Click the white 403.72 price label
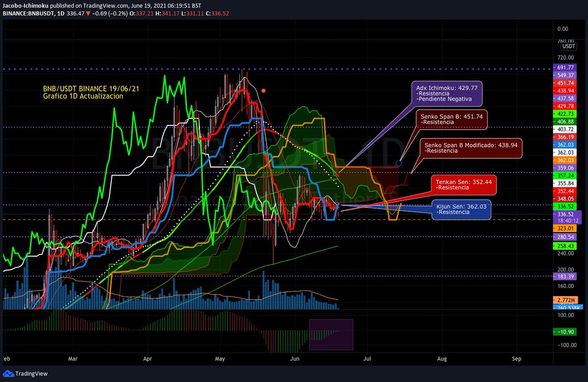This screenshot has height=382, width=588. (x=566, y=129)
